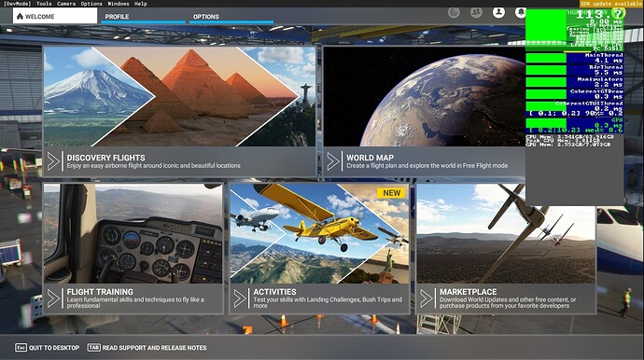Viewport: 644px width, 360px height.
Task: Open the user profile icon
Action: (x=498, y=12)
